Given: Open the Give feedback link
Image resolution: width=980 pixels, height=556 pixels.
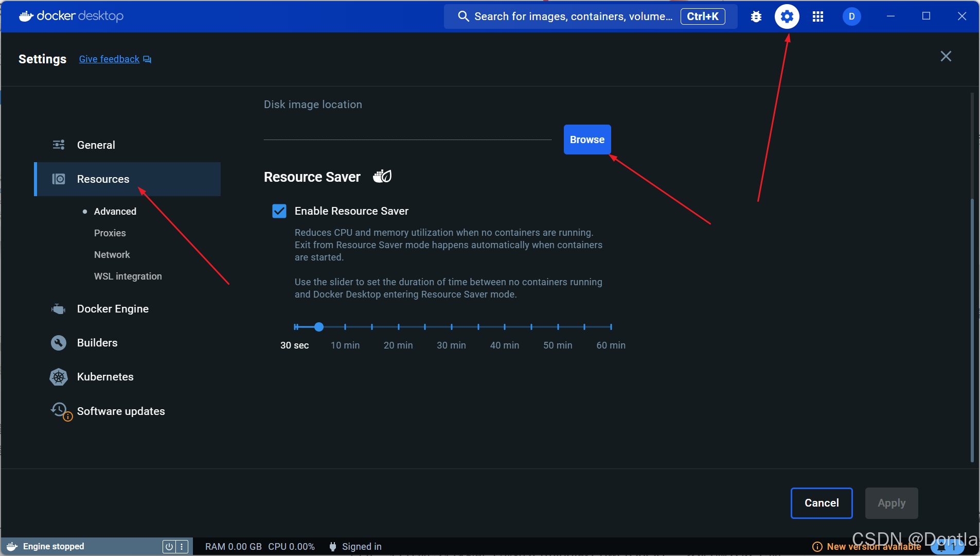Looking at the screenshot, I should (x=109, y=59).
